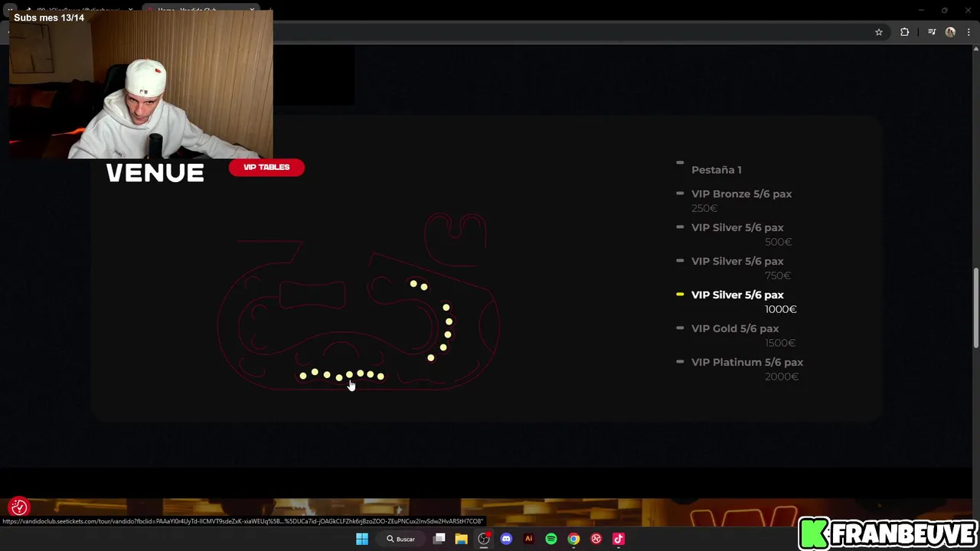Open File Explorer from the taskbar
The height and width of the screenshot is (551, 980).
pos(462,539)
